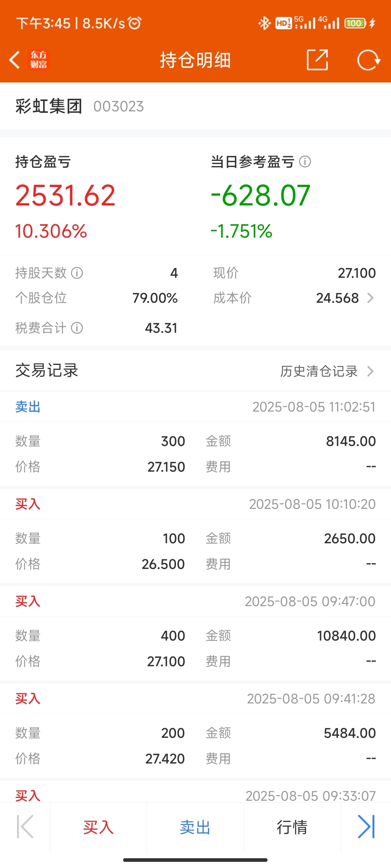Screen dimensions: 391x868
Task: Open the 卖出 record at 11:02:51
Action: (195, 439)
